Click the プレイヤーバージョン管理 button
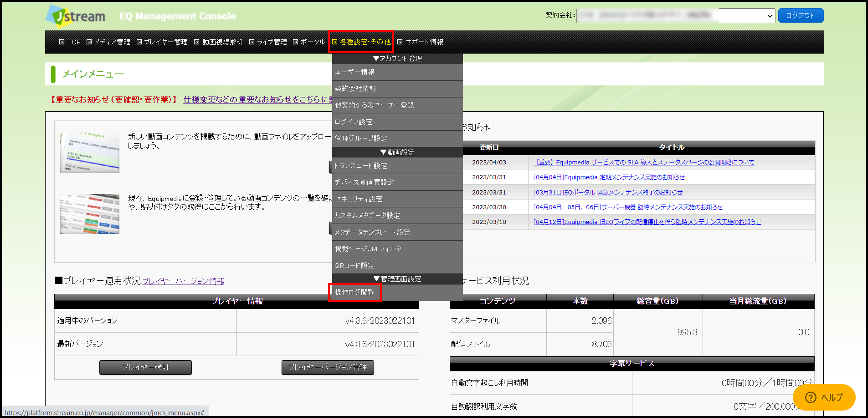Screen dimensions: 868x418 (328, 368)
